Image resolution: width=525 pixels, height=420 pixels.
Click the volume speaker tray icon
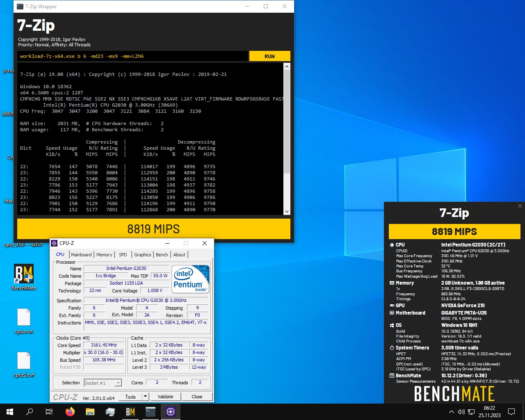tap(461, 412)
